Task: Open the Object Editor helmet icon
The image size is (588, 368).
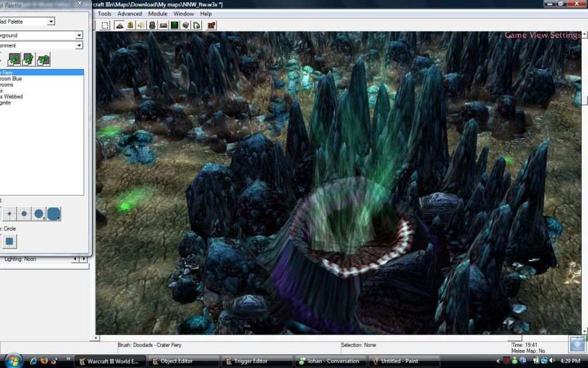Action: coord(152,25)
